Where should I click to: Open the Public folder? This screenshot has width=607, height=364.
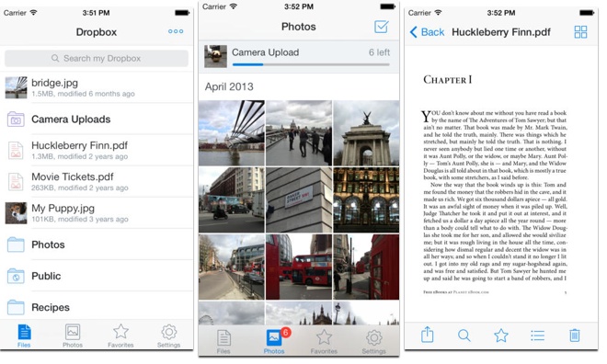(x=97, y=276)
